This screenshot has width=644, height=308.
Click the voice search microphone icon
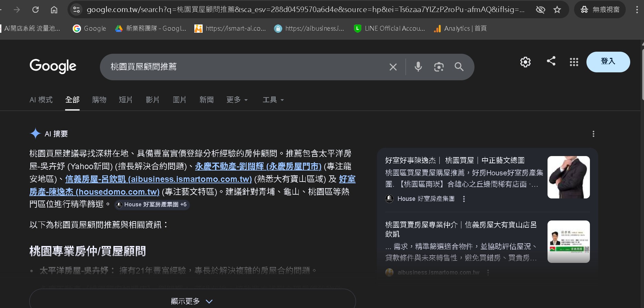418,66
